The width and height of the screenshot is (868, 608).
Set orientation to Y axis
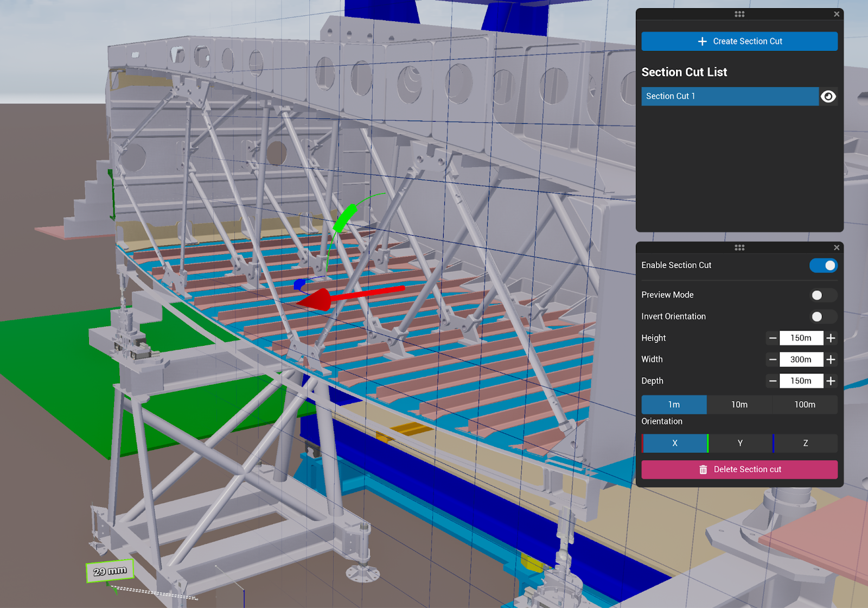[740, 444]
